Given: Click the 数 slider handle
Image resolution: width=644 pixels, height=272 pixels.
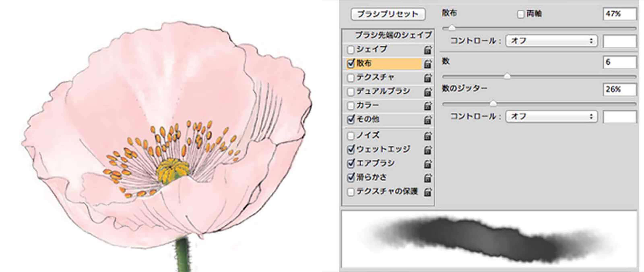Looking at the screenshot, I should click(507, 76).
